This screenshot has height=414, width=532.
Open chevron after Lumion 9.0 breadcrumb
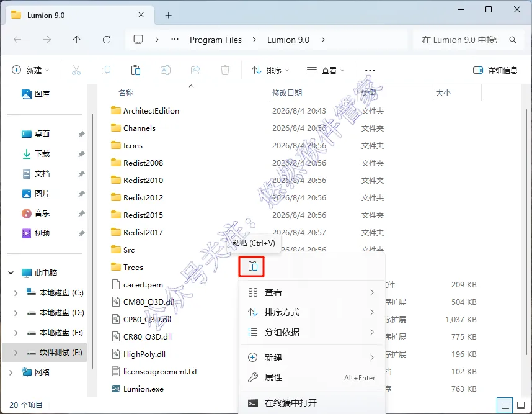coord(323,40)
